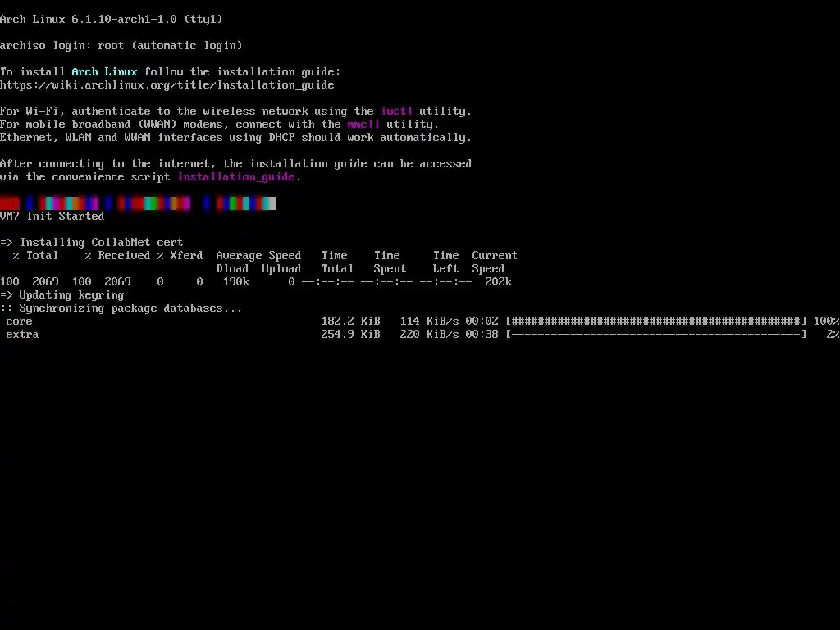Image resolution: width=840 pixels, height=630 pixels.
Task: Click the 'Installation_guide' script name
Action: point(236,177)
